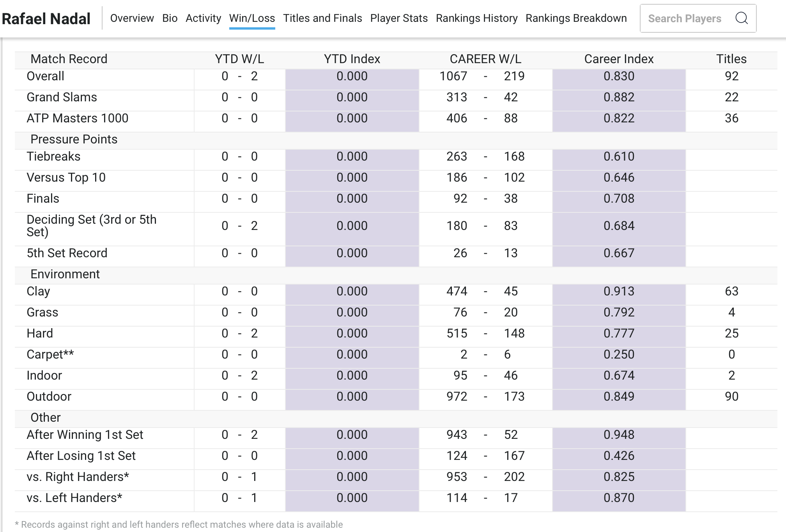The image size is (786, 532).
Task: Click the Career Index column header
Action: coord(619,59)
